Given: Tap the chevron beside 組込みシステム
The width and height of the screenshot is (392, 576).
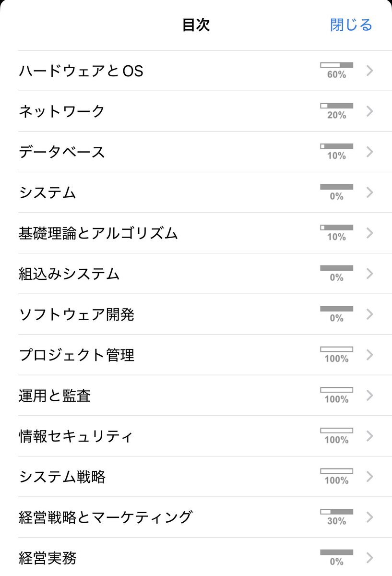Looking at the screenshot, I should point(369,274).
